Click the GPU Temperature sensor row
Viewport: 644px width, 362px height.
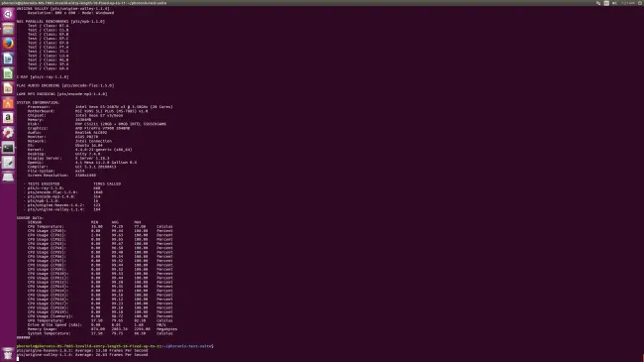(x=100, y=320)
